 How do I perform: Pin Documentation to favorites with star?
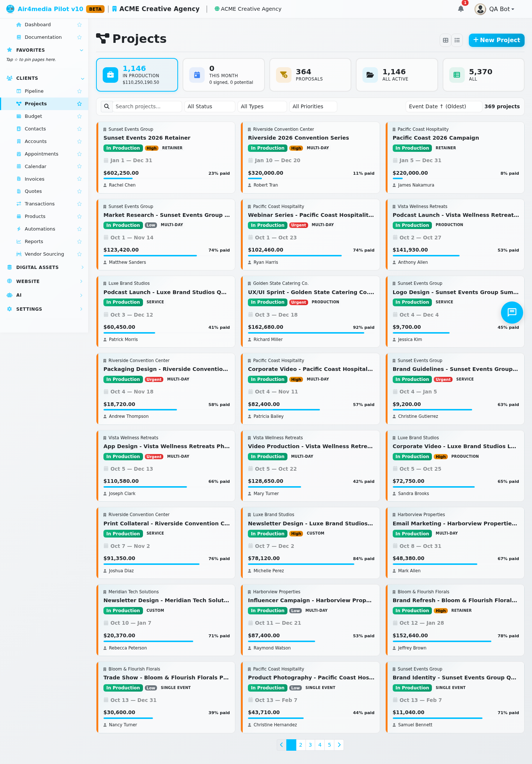tap(79, 37)
